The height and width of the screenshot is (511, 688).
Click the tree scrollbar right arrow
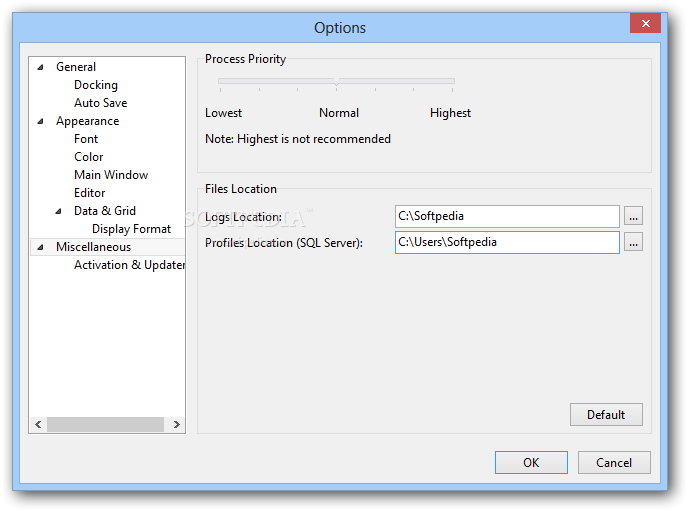pos(176,424)
